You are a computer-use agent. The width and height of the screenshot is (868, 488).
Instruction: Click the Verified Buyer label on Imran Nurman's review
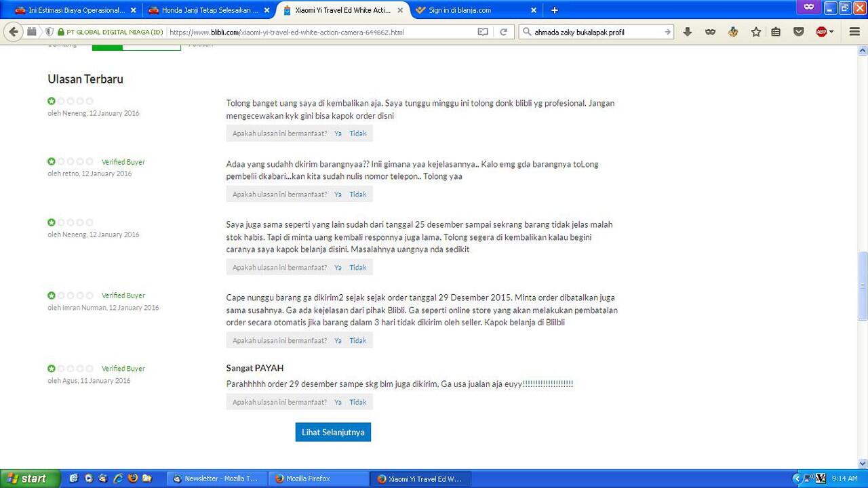123,296
